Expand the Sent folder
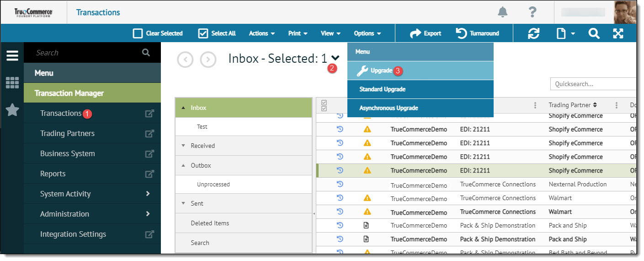Image resolution: width=644 pixels, height=261 pixels. pos(183,204)
